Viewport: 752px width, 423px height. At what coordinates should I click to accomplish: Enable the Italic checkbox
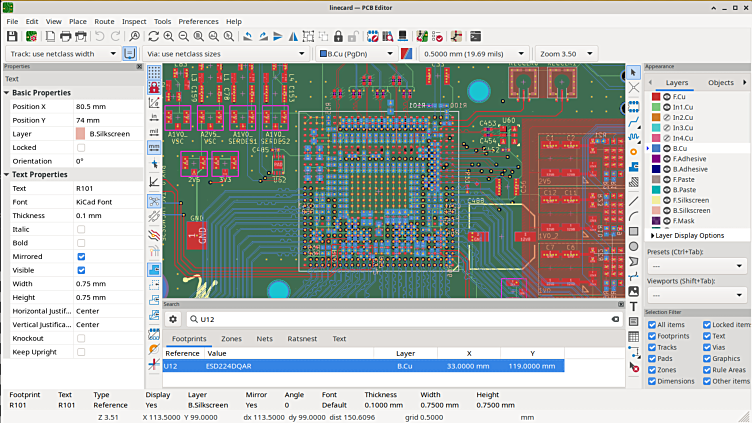point(81,229)
